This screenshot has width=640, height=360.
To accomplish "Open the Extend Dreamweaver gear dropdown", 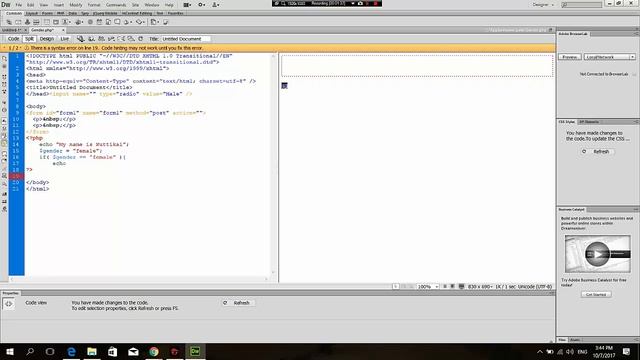I will pos(202,4).
